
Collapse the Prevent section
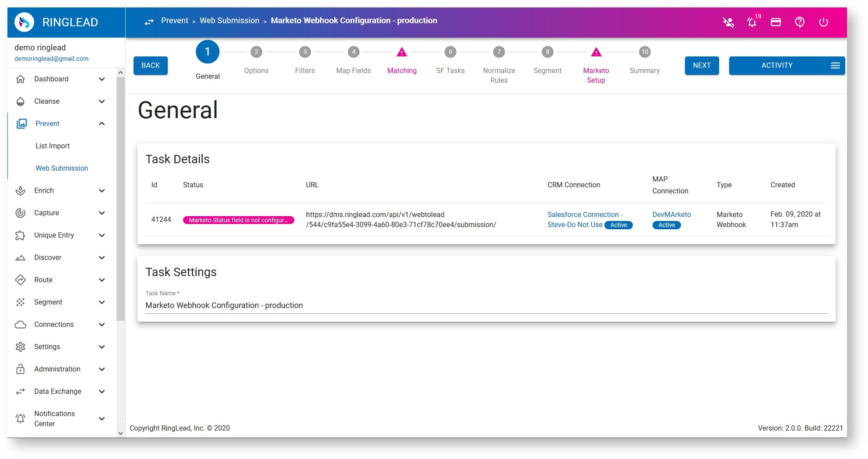coord(102,124)
